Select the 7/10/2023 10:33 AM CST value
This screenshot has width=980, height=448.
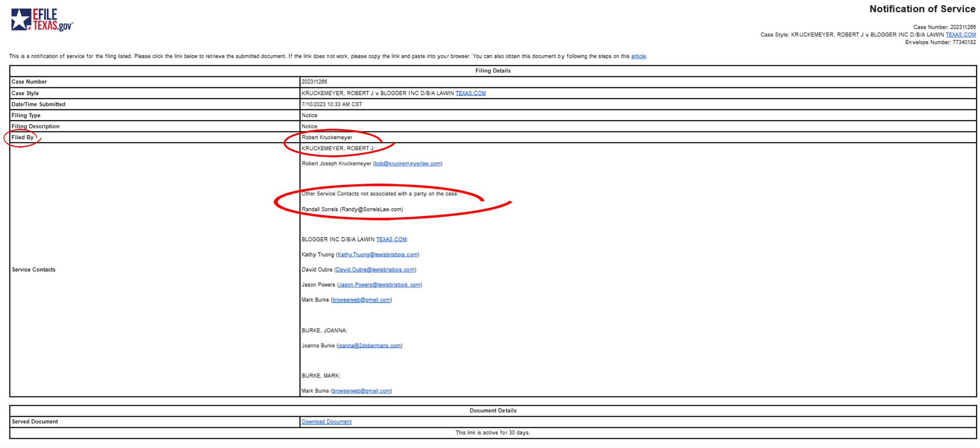(x=332, y=105)
